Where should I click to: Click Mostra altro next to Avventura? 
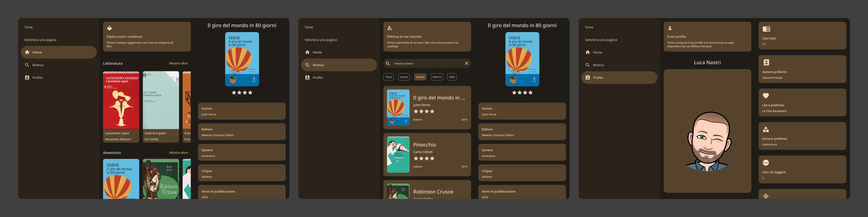(x=179, y=153)
